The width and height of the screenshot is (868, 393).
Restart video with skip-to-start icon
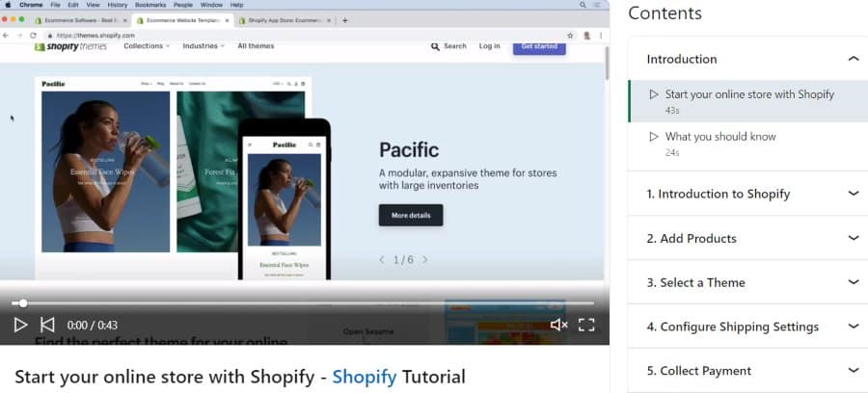(47, 325)
